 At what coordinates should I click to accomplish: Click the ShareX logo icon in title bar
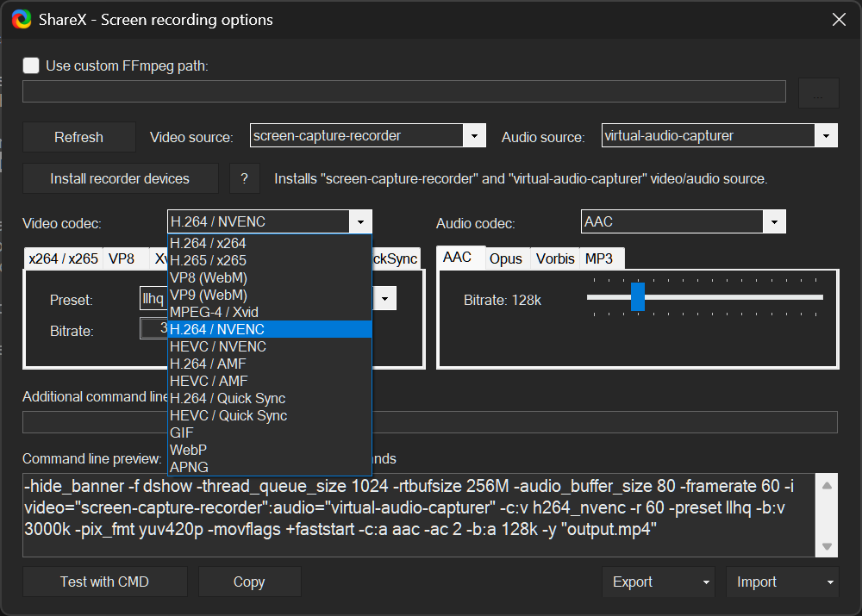(x=22, y=19)
